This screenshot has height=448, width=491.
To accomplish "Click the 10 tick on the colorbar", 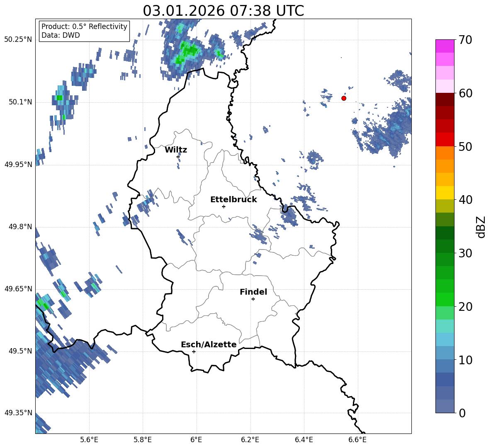I will pyautogui.click(x=465, y=360).
